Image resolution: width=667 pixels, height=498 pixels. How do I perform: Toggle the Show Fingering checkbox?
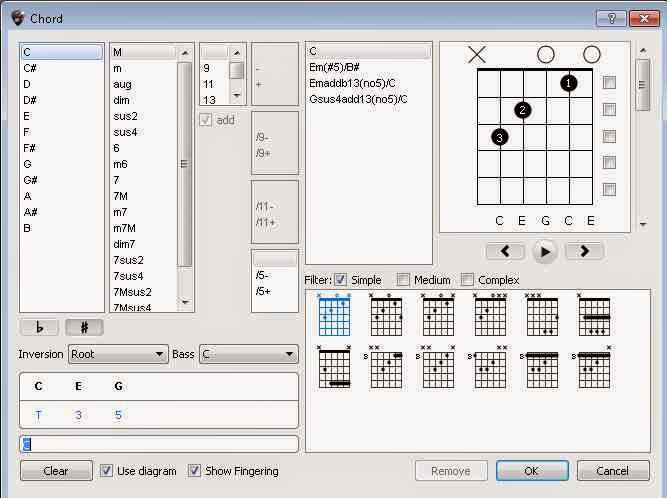click(194, 470)
